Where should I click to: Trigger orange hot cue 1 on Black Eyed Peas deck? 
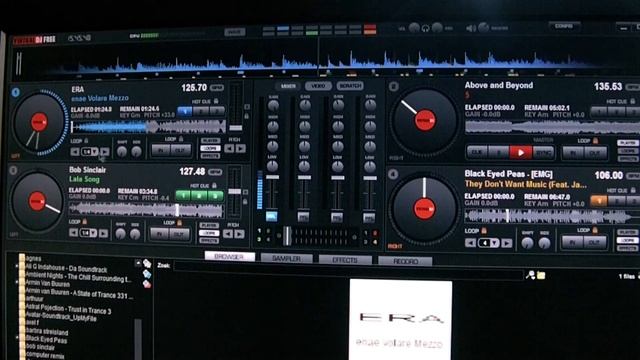pyautogui.click(x=599, y=200)
